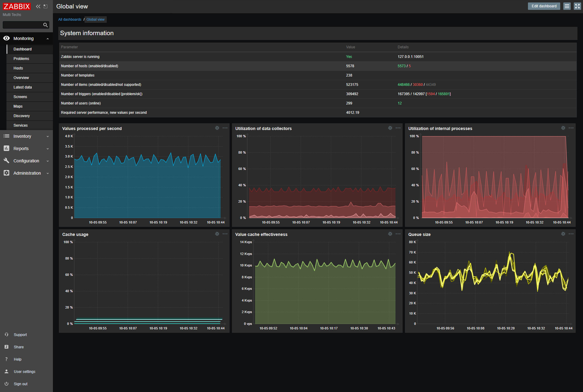Image resolution: width=583 pixels, height=392 pixels.
Task: Expand the Inventory menu chevron
Action: tap(48, 136)
